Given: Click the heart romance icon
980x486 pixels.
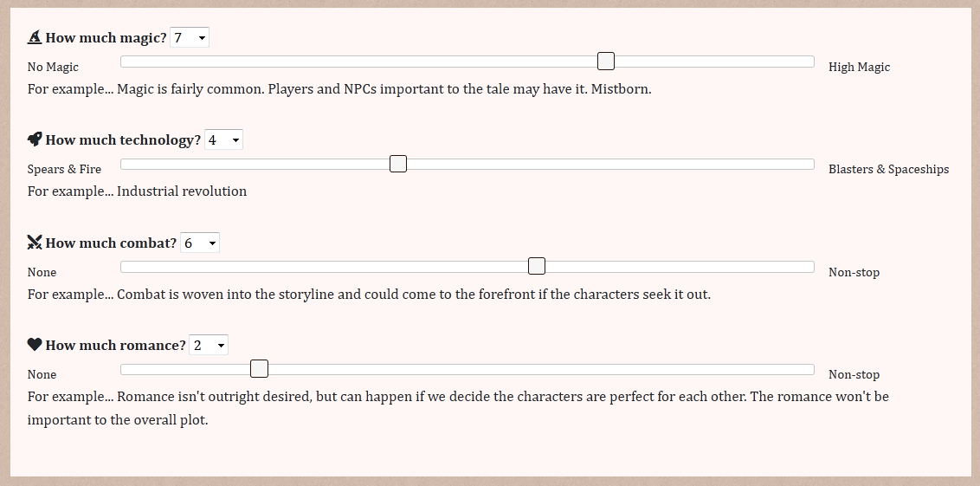Looking at the screenshot, I should pyautogui.click(x=35, y=345).
